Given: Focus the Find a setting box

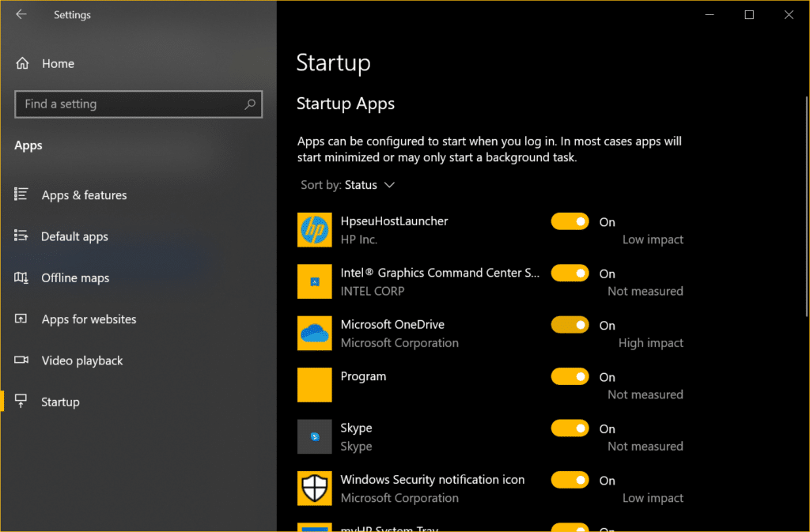Looking at the screenshot, I should [x=138, y=104].
